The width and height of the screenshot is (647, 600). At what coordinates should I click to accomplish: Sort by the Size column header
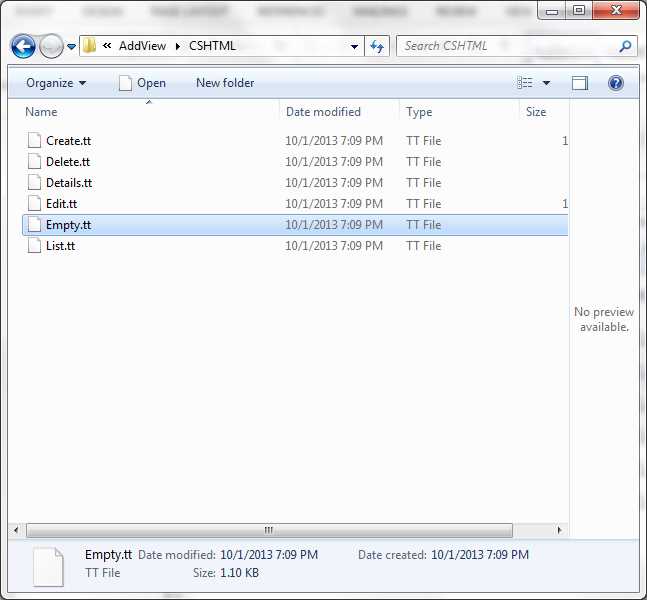(536, 112)
